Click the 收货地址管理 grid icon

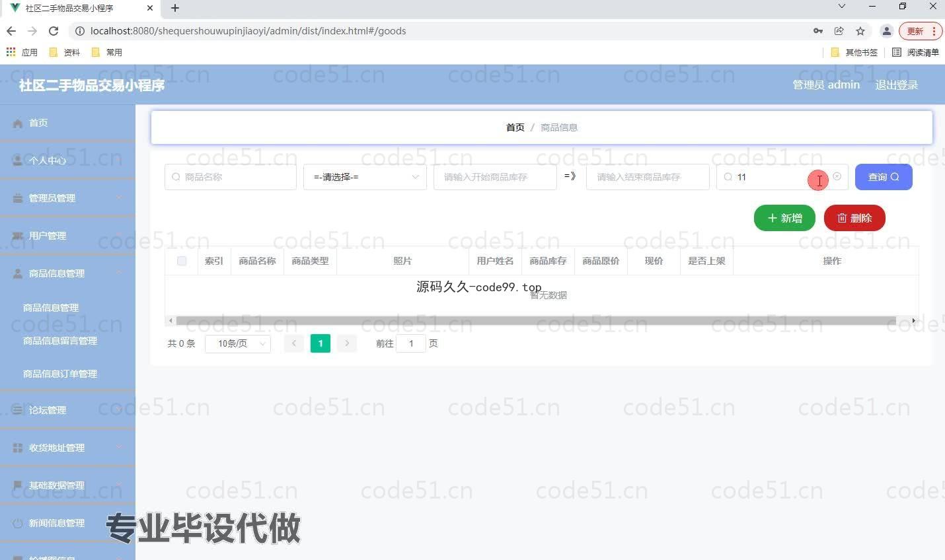pos(18,448)
